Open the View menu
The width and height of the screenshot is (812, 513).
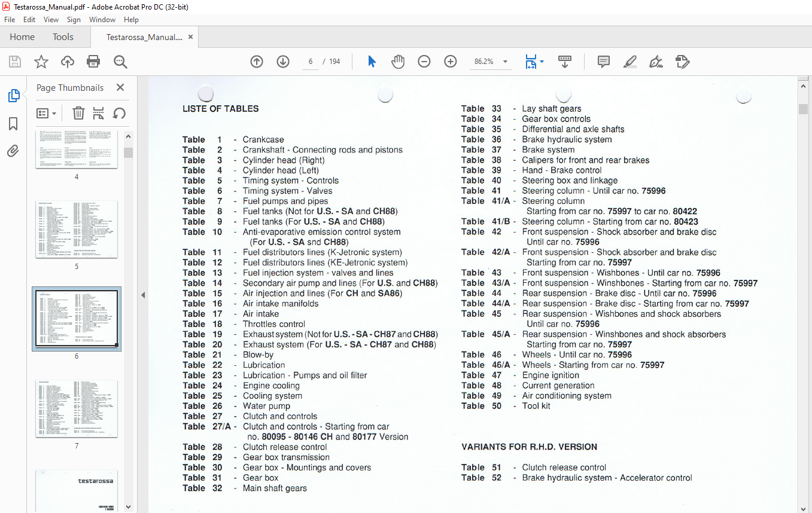[51, 20]
